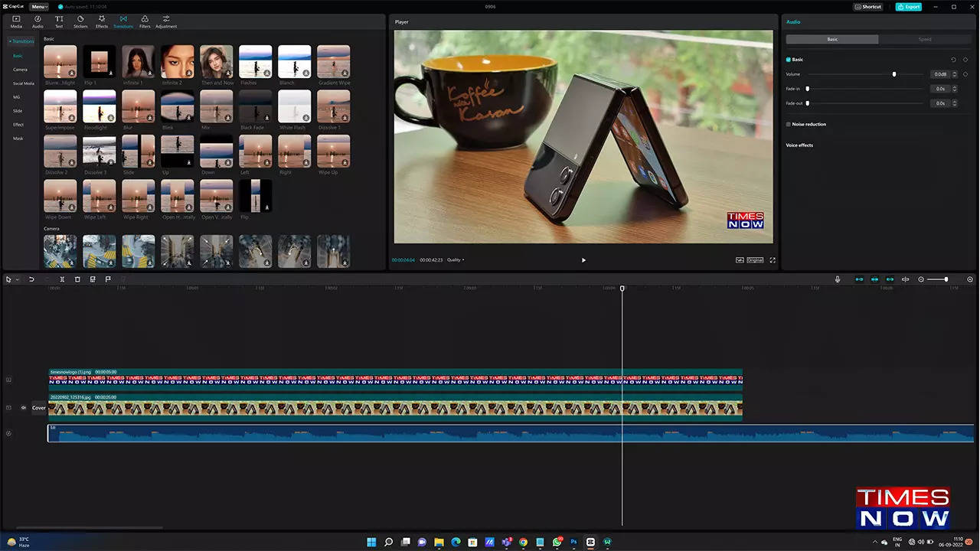The width and height of the screenshot is (980, 551).
Task: Click the zoom-out timeline icon
Action: point(921,279)
